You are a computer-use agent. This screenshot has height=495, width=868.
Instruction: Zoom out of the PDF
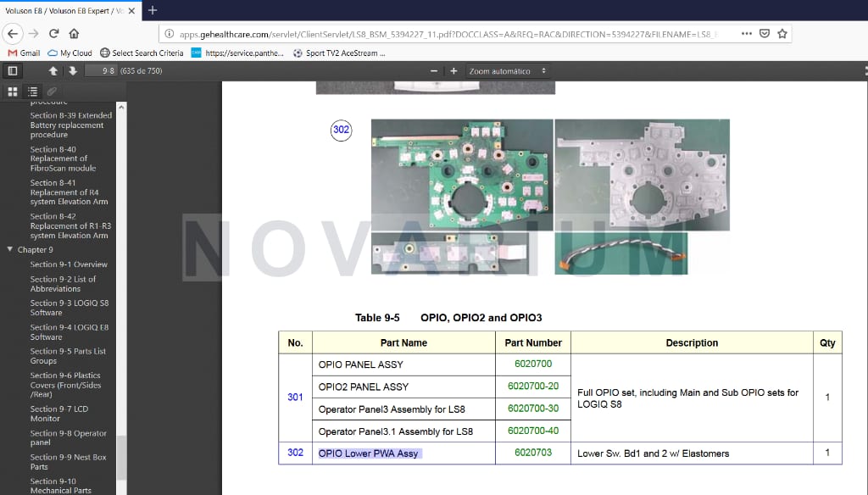point(434,71)
